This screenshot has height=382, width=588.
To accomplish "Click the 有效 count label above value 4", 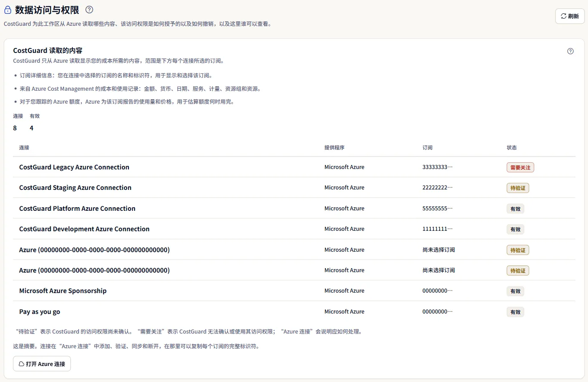I will (35, 116).
